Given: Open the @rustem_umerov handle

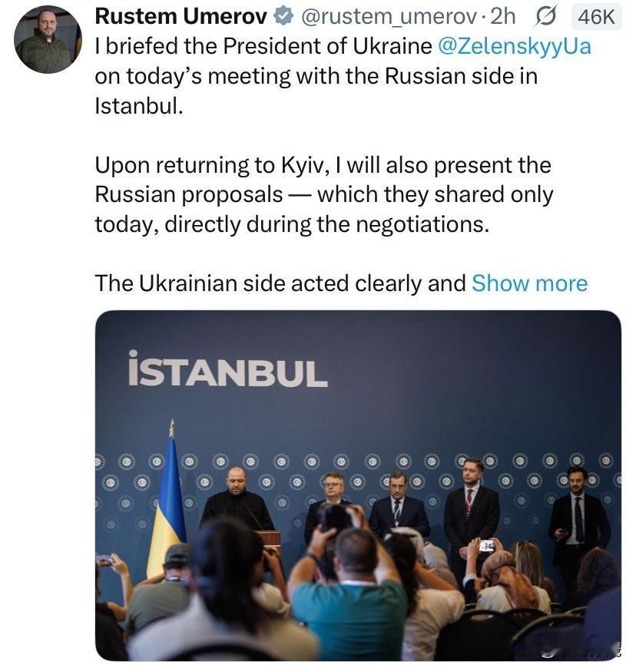Looking at the screenshot, I should pos(389,17).
